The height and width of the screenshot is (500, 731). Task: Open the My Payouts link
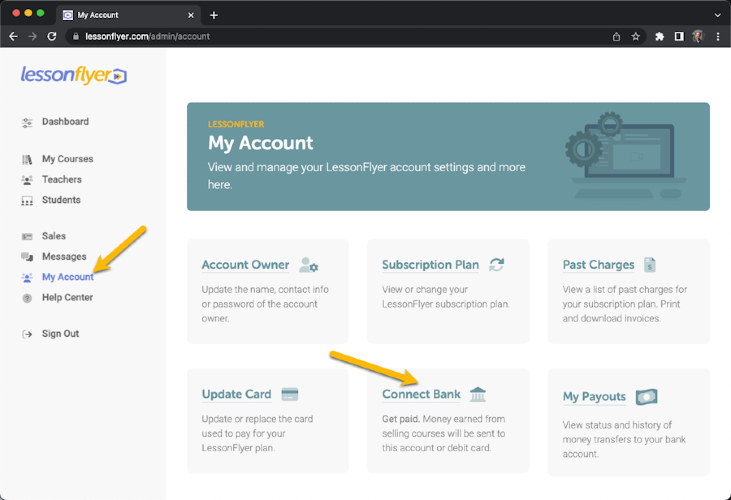point(594,397)
